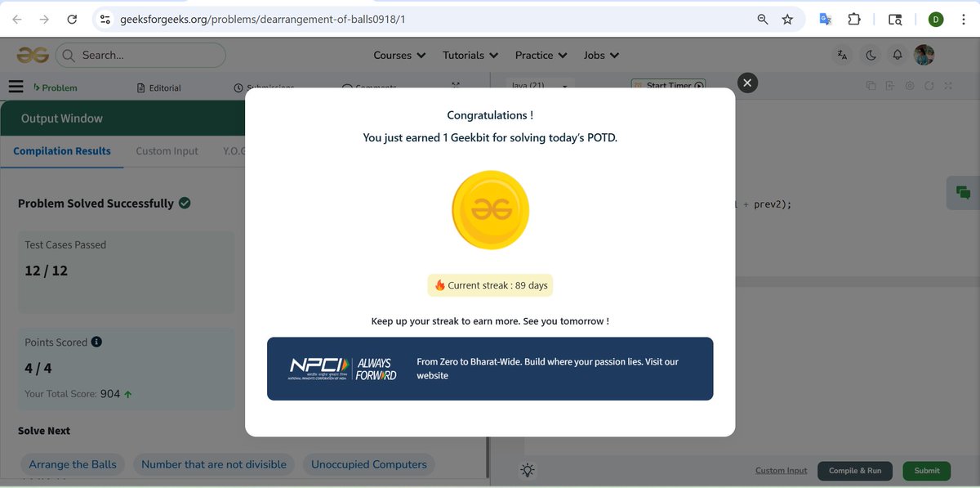Click the Current streak 89 days badge
The height and width of the screenshot is (488, 980).
point(490,284)
